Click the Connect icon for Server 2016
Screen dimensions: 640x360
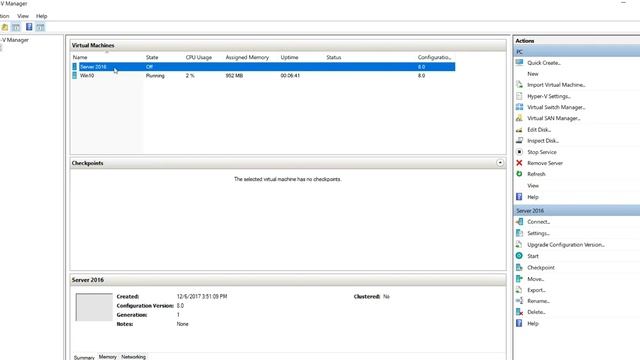click(519, 222)
